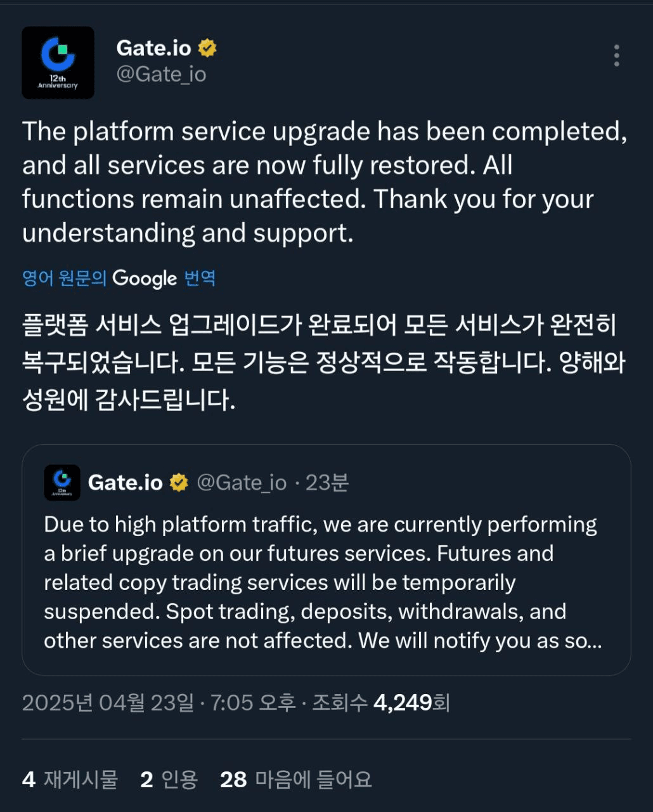Open Gate.io profile avatar at top

click(58, 62)
